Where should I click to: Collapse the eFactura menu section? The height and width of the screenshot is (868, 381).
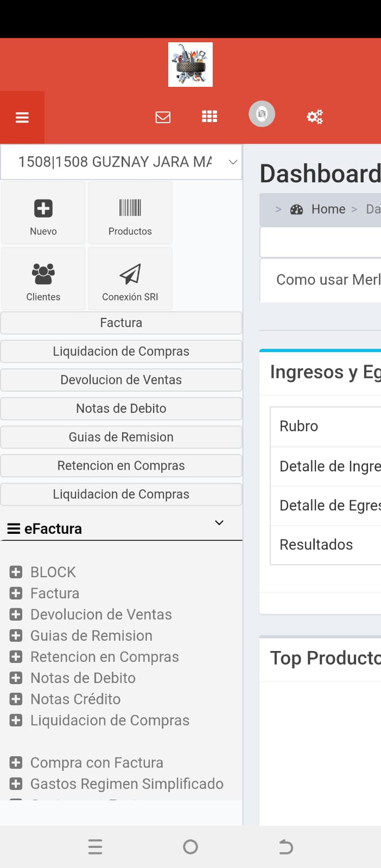click(x=219, y=523)
